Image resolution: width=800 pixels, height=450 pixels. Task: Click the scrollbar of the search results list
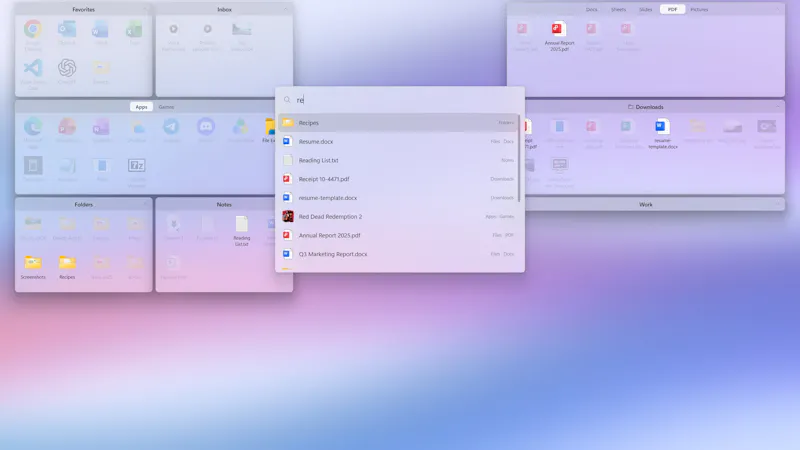tap(519, 158)
